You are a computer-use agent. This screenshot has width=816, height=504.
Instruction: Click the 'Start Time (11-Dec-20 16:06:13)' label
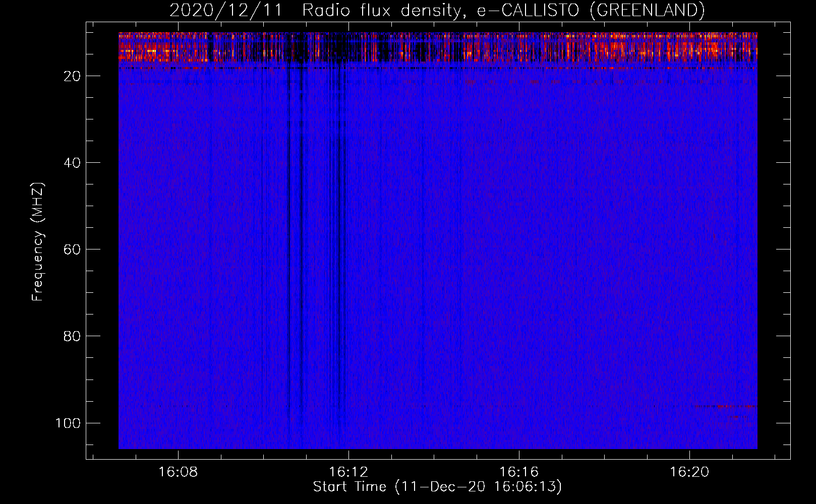tap(437, 487)
